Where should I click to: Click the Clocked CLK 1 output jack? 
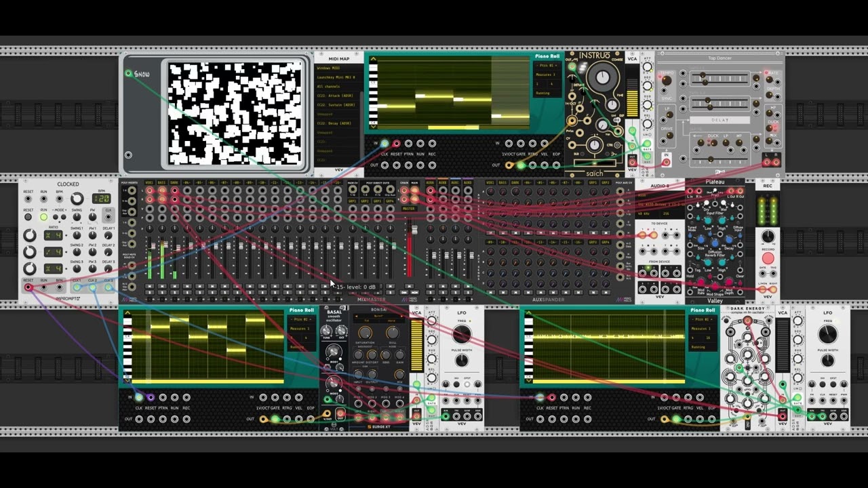pyautogui.click(x=77, y=287)
